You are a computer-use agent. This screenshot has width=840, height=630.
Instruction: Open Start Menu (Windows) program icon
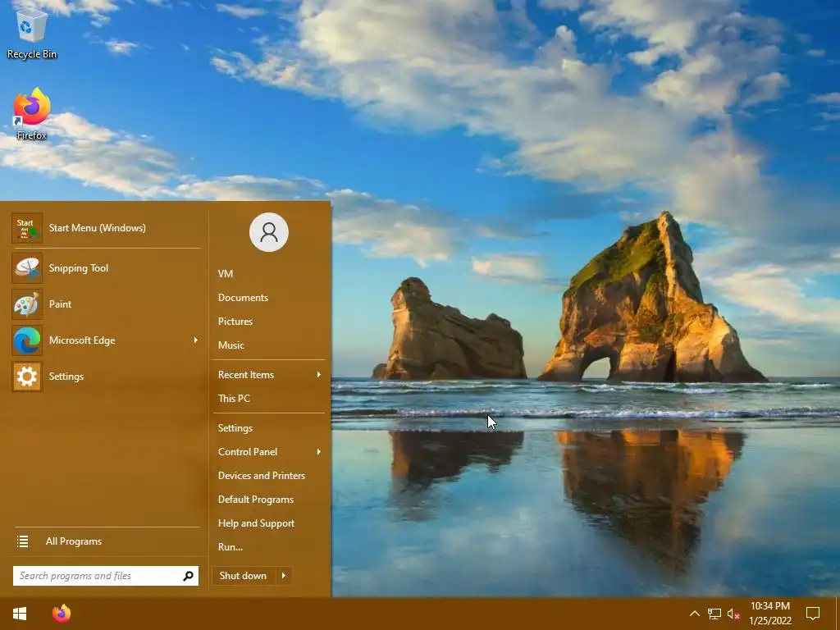tap(27, 228)
